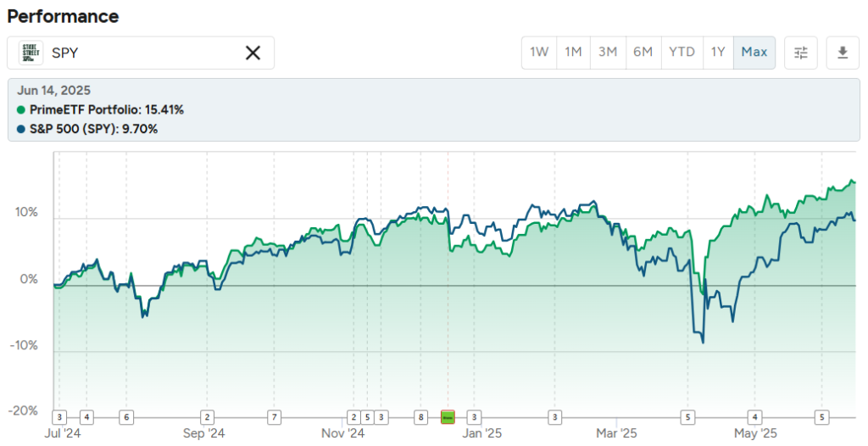Open the marker 2 beside marker 5 in Nov '24
This screenshot has height=446, width=868.
tap(353, 417)
